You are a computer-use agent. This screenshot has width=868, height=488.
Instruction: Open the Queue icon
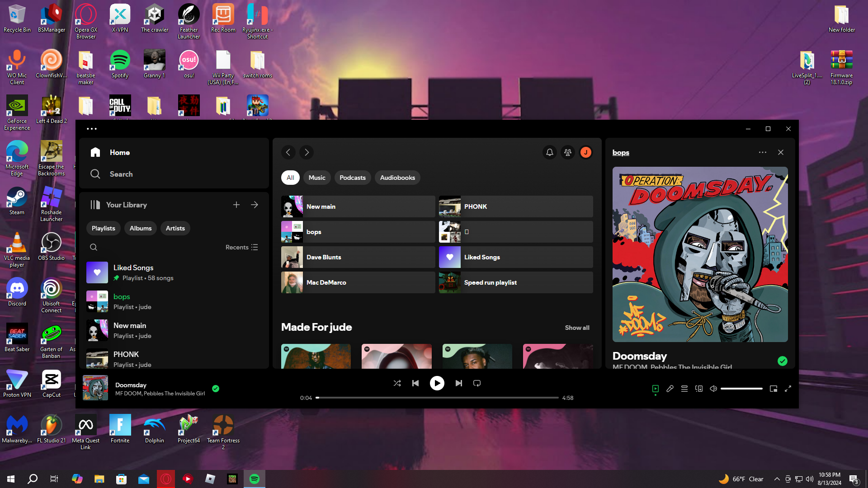[684, 389]
